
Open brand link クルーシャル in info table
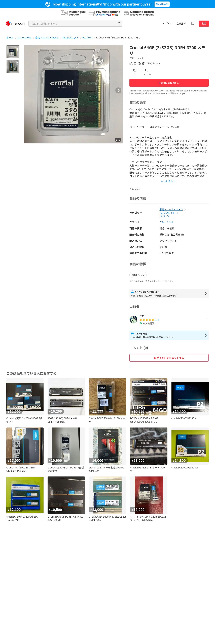(166, 222)
